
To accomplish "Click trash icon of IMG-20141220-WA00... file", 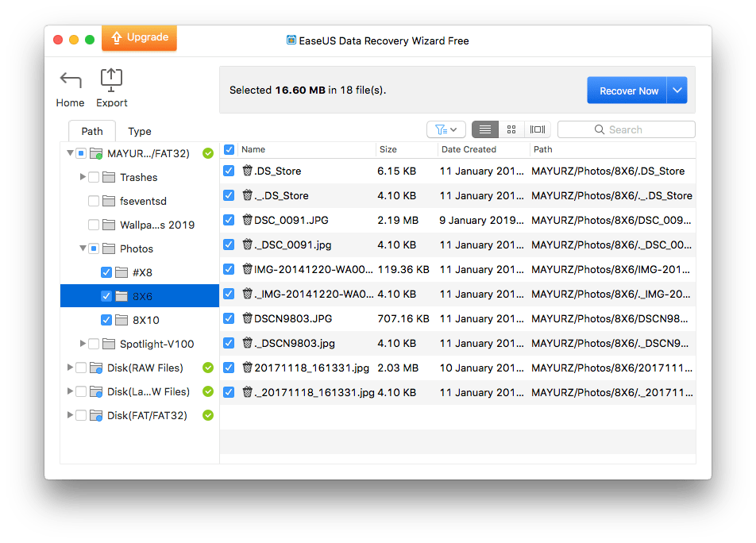I will click(247, 268).
